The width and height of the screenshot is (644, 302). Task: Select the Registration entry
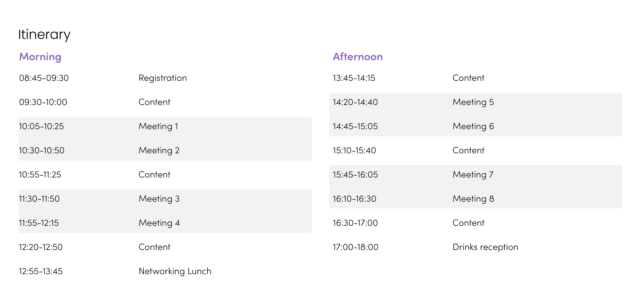pyautogui.click(x=163, y=78)
